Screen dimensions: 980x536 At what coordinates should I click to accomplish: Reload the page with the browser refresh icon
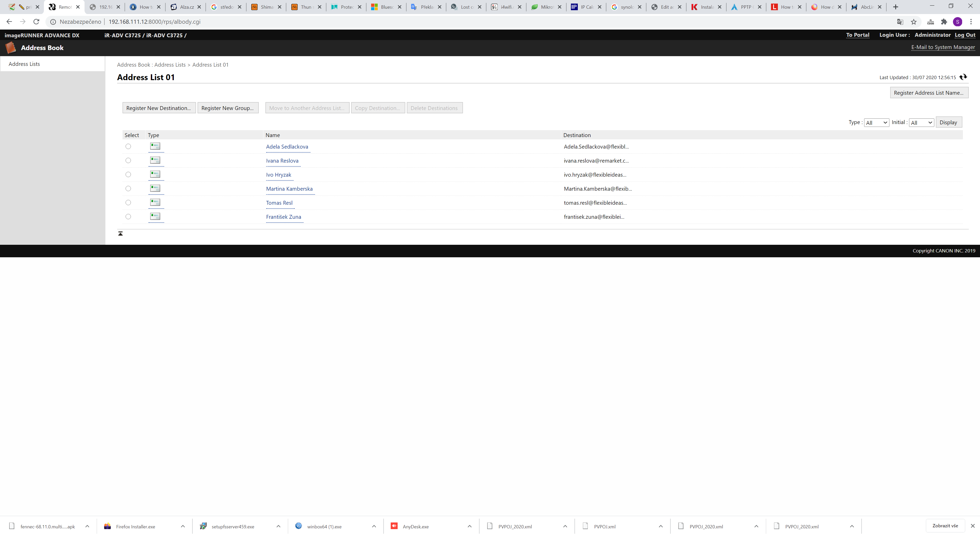pos(36,22)
